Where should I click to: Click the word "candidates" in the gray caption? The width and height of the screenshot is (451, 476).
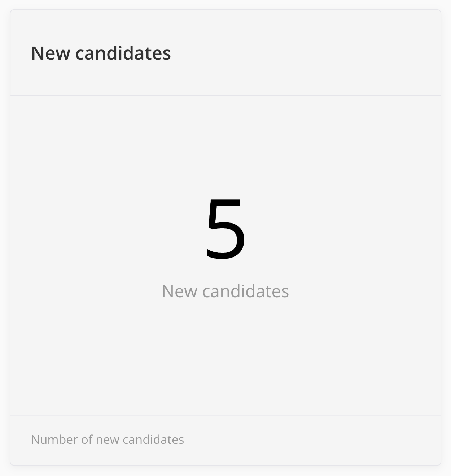pos(245,291)
